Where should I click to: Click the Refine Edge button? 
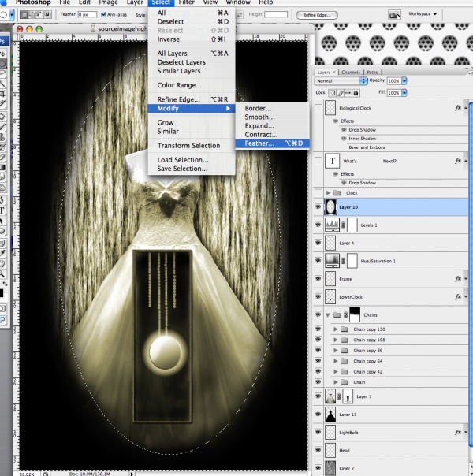click(317, 15)
